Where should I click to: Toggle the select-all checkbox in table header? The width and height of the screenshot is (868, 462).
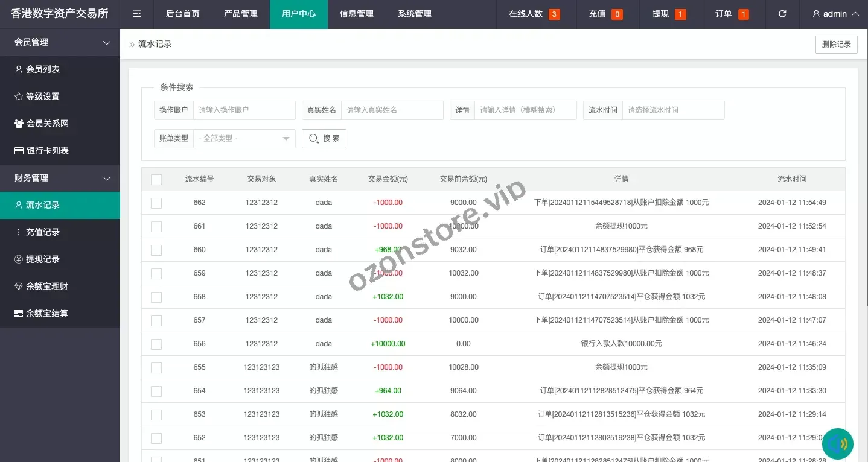156,179
